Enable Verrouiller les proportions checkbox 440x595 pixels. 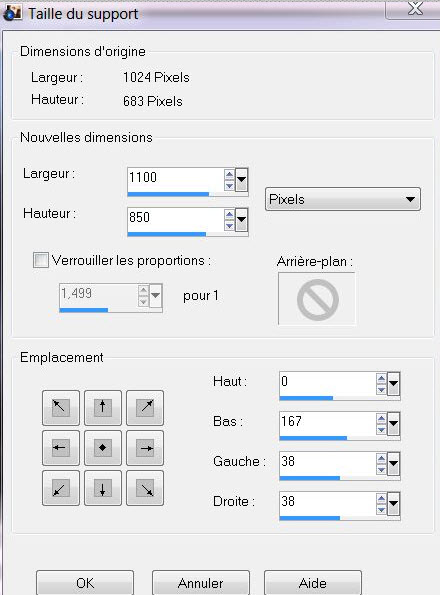(41, 260)
